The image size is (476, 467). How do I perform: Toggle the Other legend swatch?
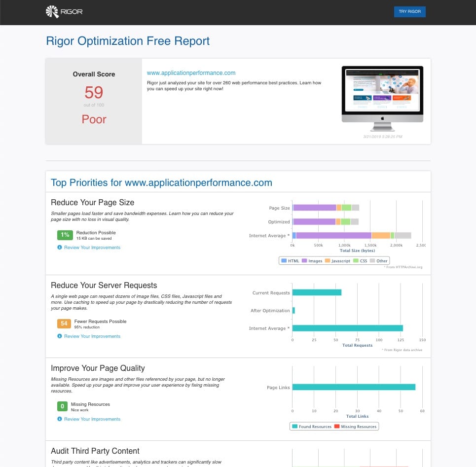point(372,261)
